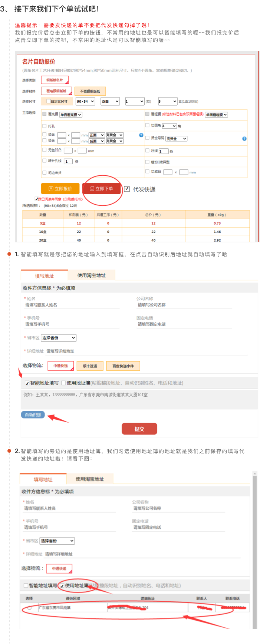Viewport: 260px width, 644px height.
Task: Click the red 立即下单 button
Action: tap(102, 189)
